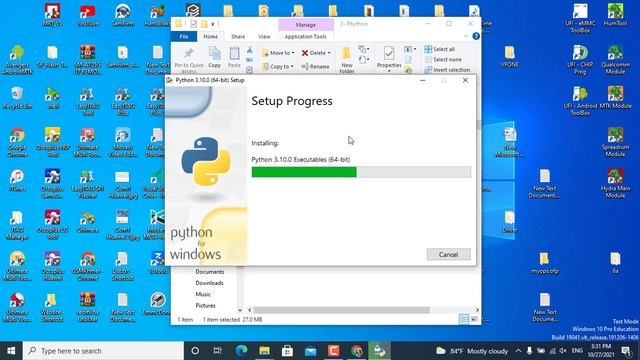Open Microsoft Store from taskbar

(x=287, y=351)
